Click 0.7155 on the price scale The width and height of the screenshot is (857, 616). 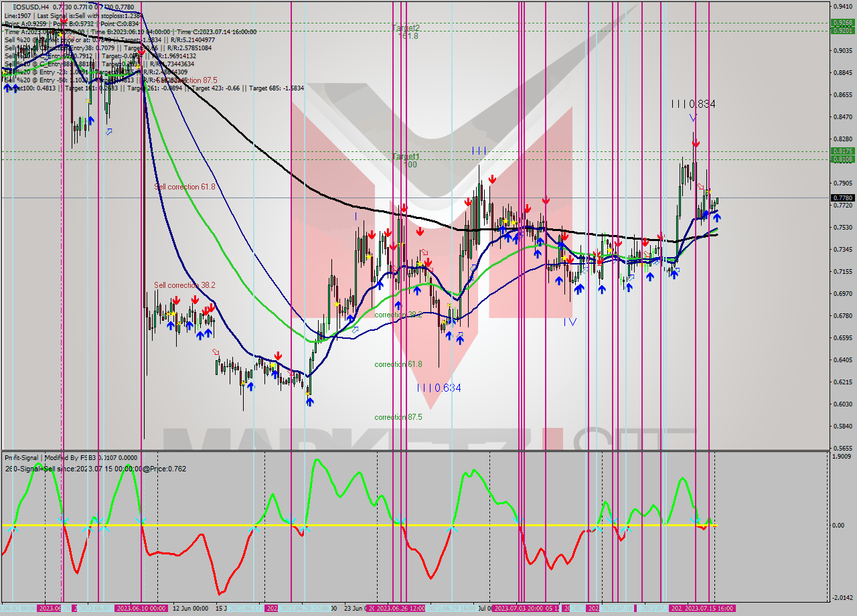[x=842, y=271]
